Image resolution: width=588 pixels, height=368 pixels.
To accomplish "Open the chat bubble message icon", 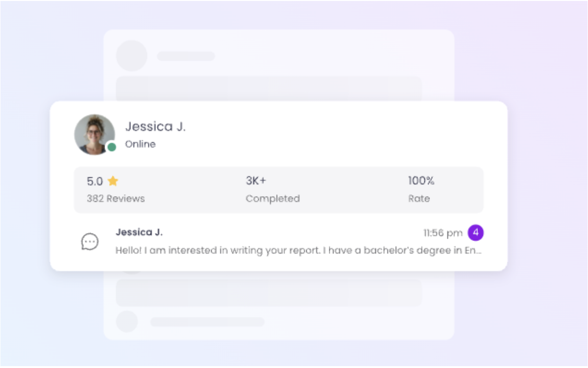I will click(90, 242).
